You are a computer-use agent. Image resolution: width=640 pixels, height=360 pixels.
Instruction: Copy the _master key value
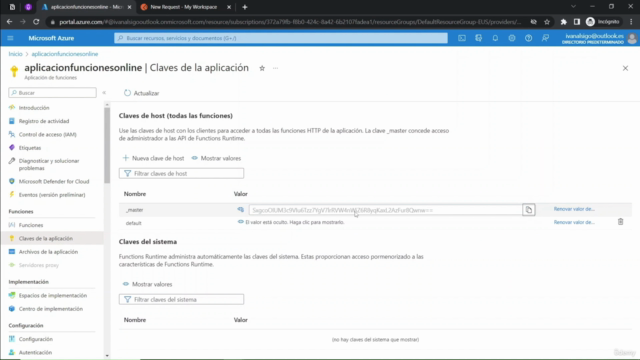[529, 210]
